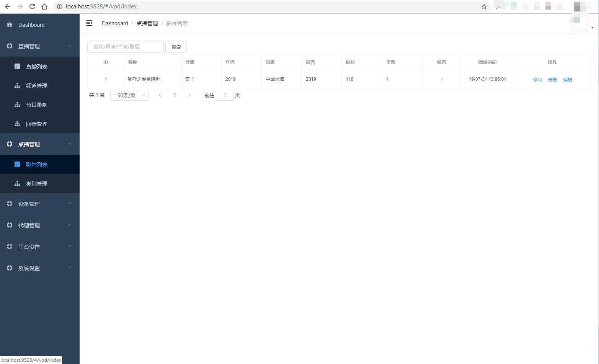Open the 50条/页 page size dropdown
The height and width of the screenshot is (364, 599).
(129, 95)
